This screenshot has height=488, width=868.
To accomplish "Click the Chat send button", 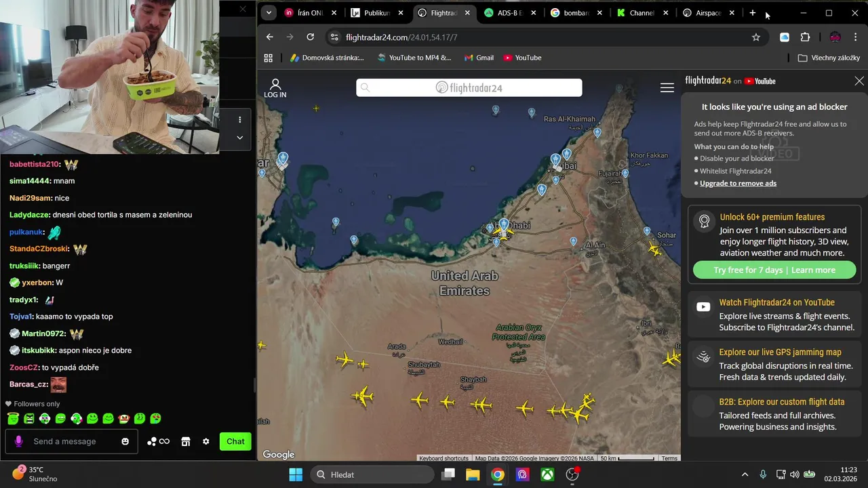I will [x=235, y=441].
